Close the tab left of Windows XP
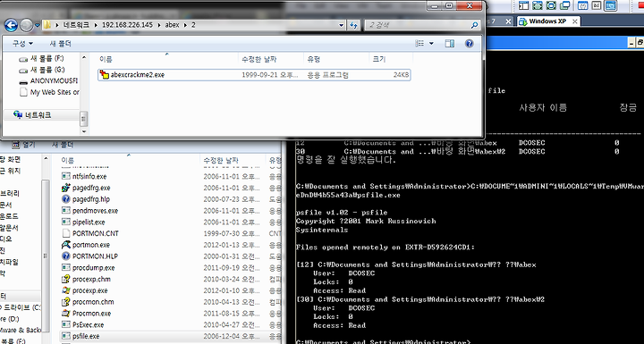Viewport: 644px width, 344px height. coord(508,21)
